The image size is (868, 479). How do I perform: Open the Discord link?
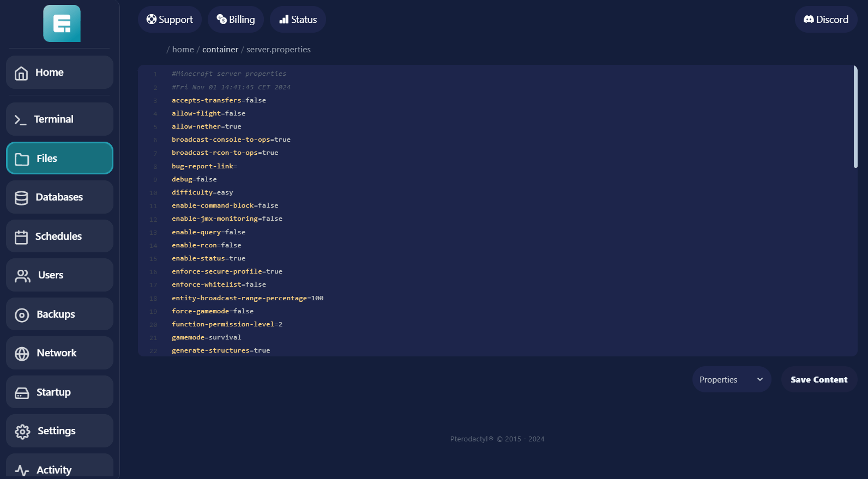coord(825,20)
